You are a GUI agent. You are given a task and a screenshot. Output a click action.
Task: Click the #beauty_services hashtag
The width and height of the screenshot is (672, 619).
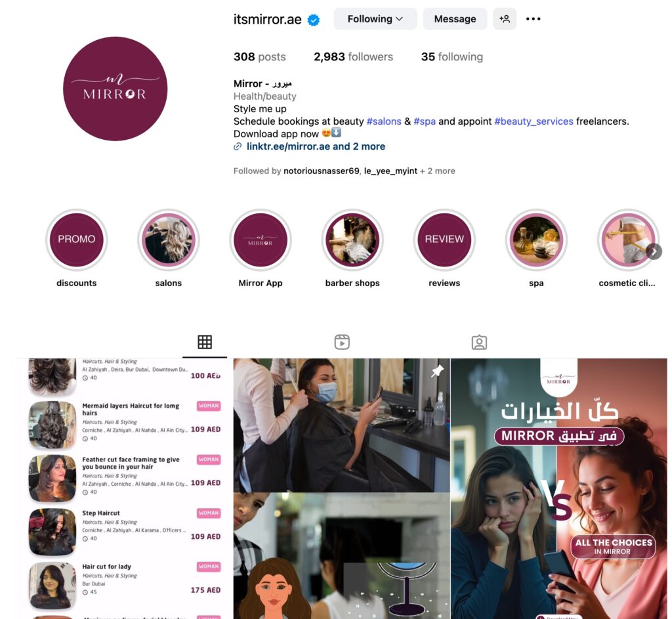(534, 121)
